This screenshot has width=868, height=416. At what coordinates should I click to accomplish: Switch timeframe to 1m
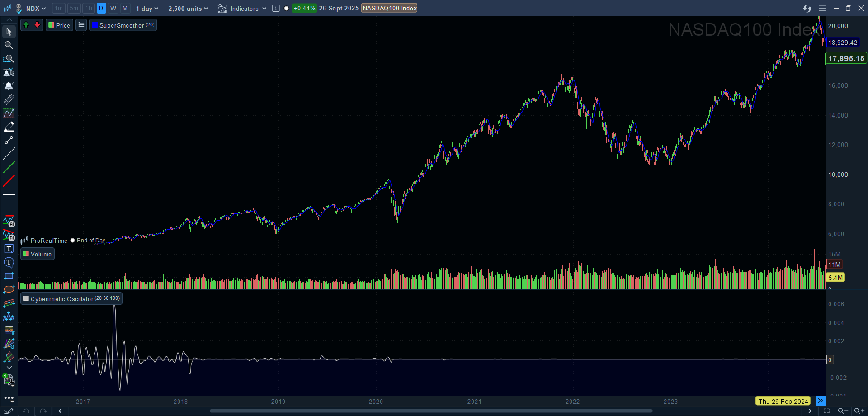(59, 8)
